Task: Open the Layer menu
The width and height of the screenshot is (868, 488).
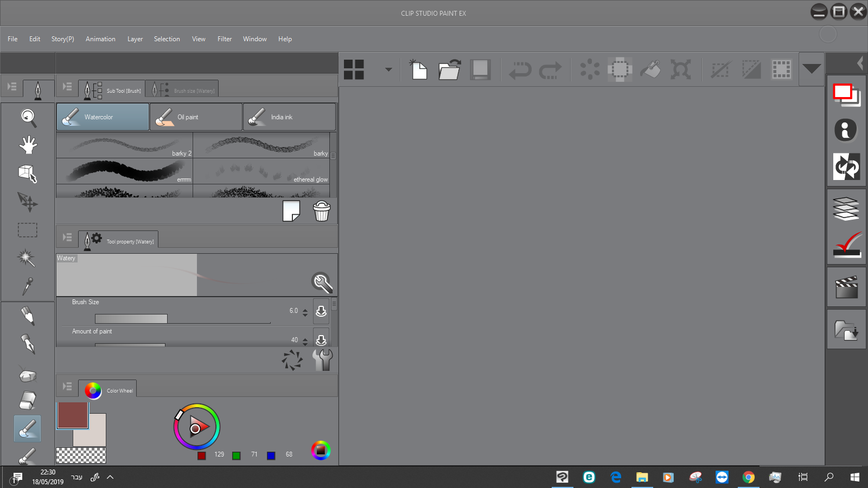Action: pos(135,39)
